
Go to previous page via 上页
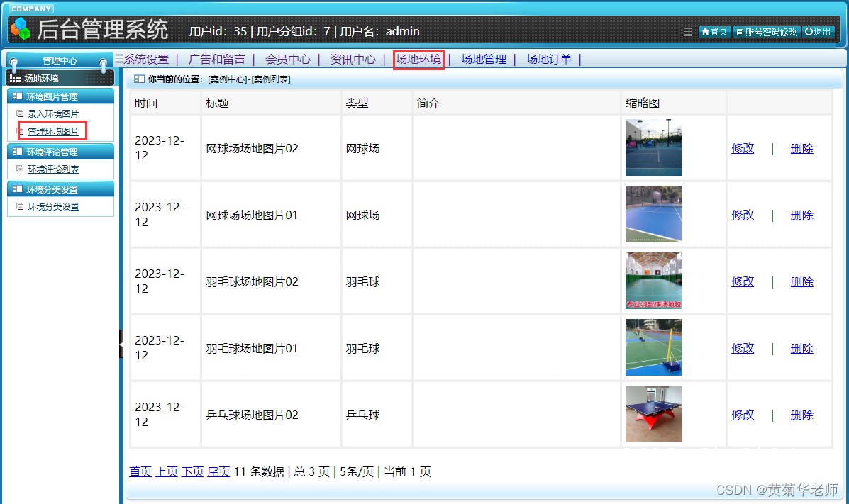click(x=166, y=471)
